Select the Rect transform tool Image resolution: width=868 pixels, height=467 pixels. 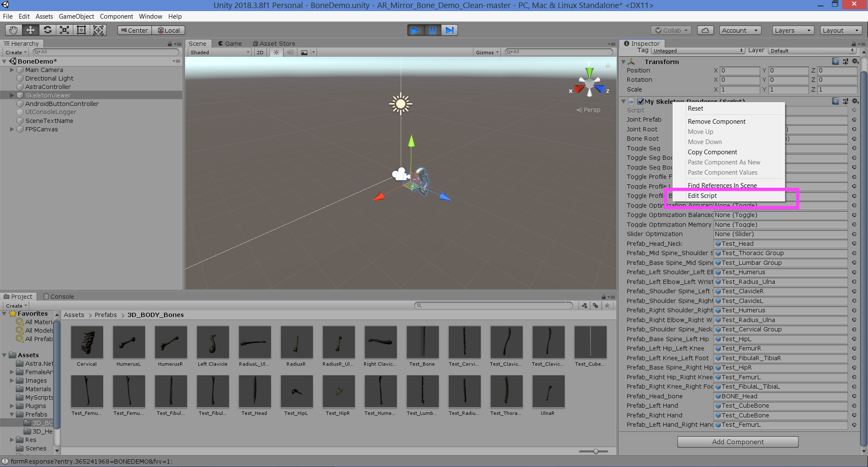point(81,30)
